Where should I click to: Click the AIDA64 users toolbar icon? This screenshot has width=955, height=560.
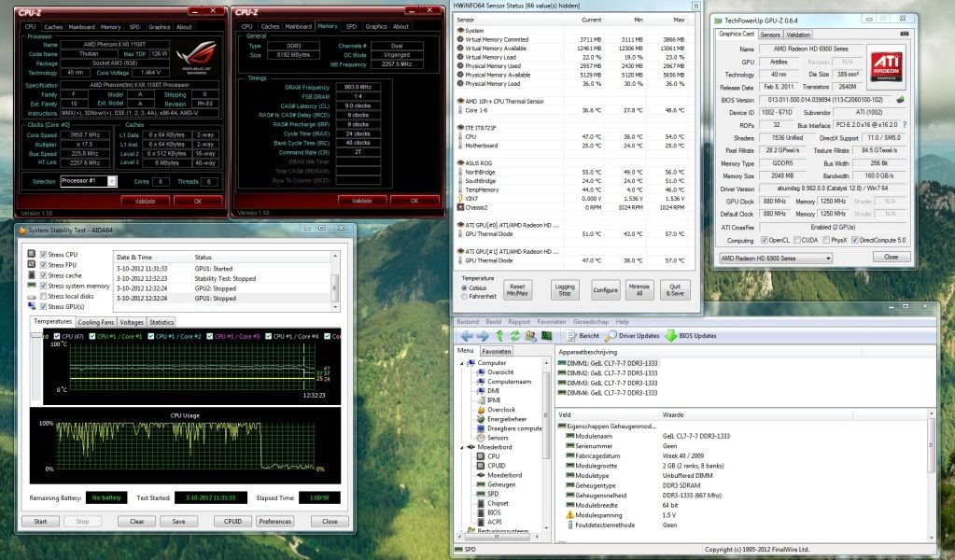pos(530,336)
